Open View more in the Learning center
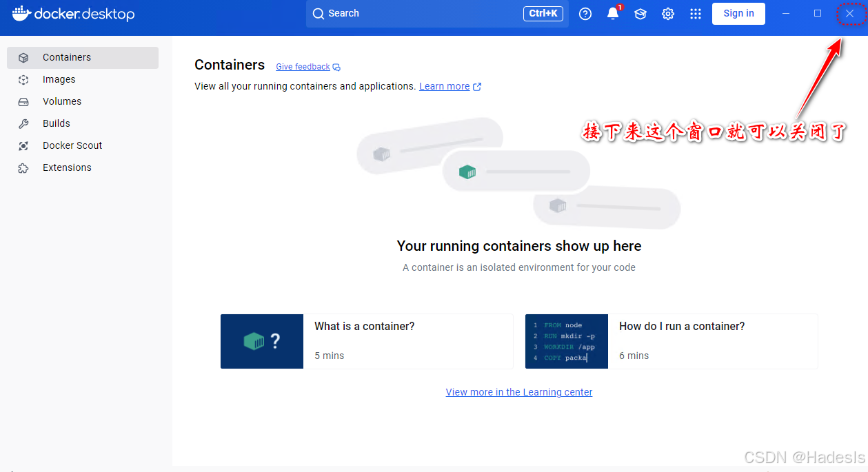 coord(519,392)
